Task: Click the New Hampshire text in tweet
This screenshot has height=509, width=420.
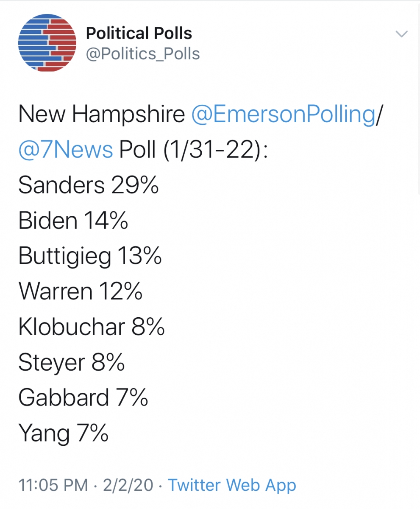Action: (x=102, y=115)
